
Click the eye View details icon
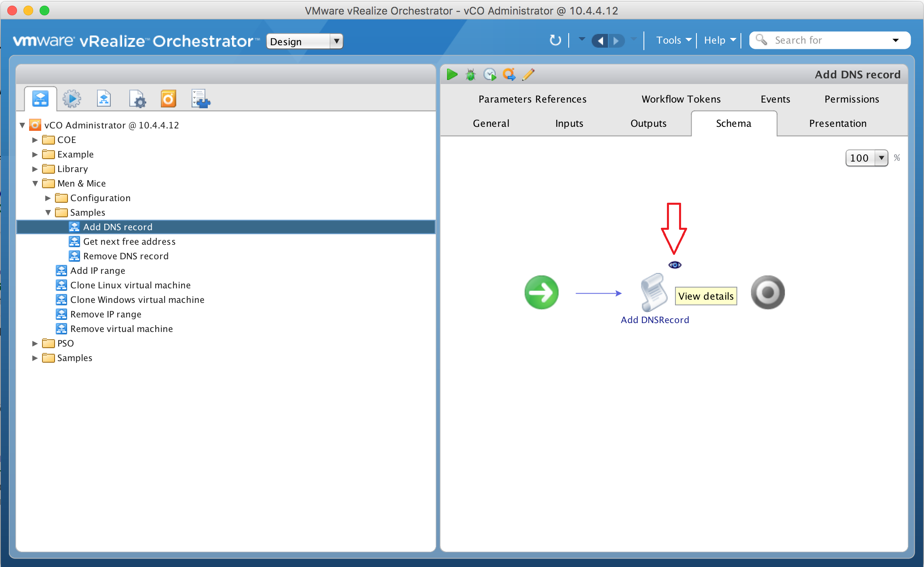[x=675, y=265]
